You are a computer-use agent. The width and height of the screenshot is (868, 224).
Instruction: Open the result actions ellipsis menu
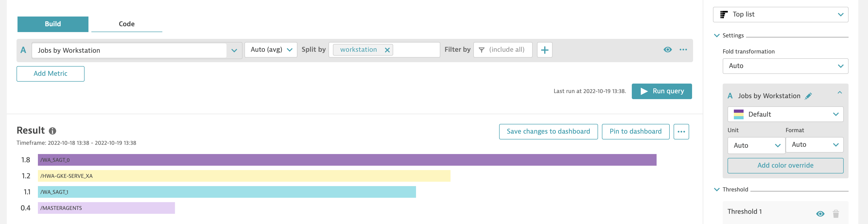coord(681,131)
